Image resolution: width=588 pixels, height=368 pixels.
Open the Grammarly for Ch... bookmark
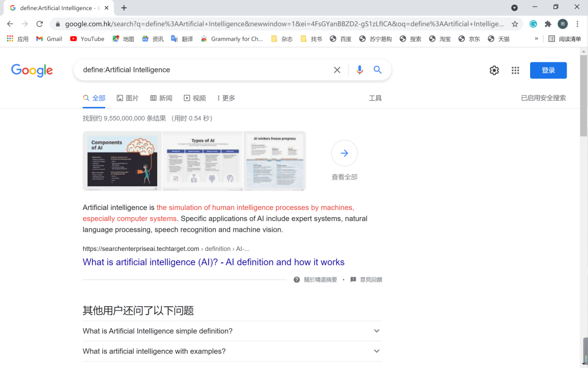(x=232, y=39)
